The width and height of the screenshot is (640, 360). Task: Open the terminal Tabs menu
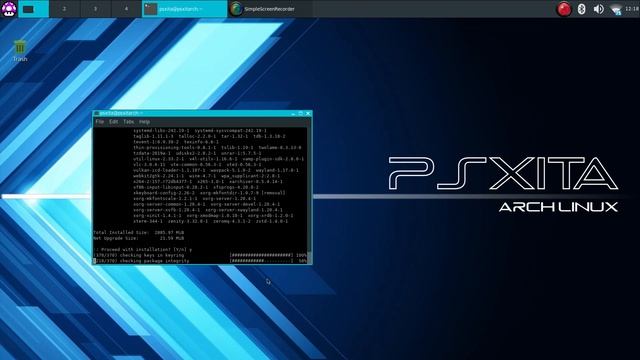pos(129,122)
